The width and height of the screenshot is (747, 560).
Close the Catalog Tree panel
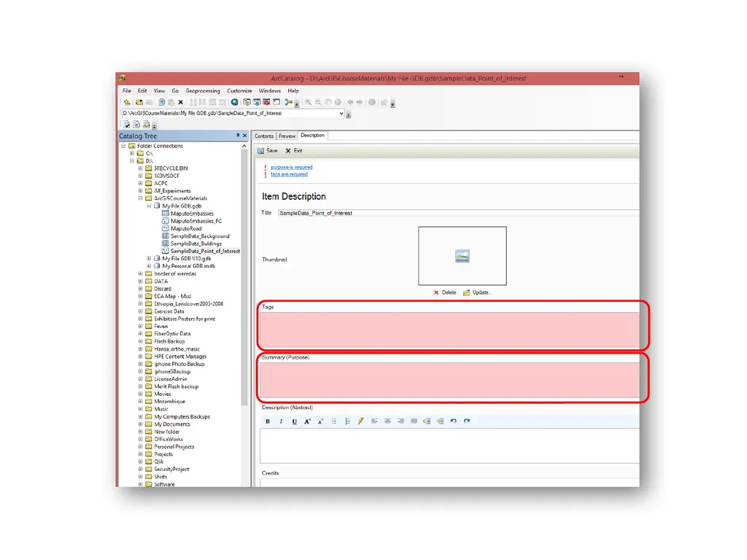[245, 136]
